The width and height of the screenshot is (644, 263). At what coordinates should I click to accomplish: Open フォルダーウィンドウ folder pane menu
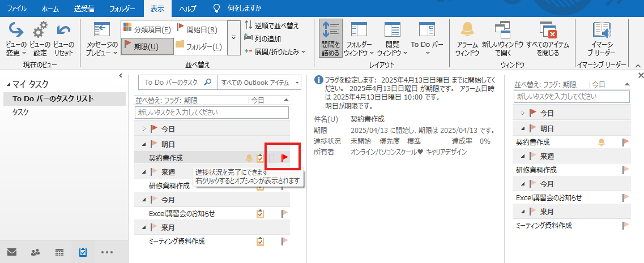[359, 38]
